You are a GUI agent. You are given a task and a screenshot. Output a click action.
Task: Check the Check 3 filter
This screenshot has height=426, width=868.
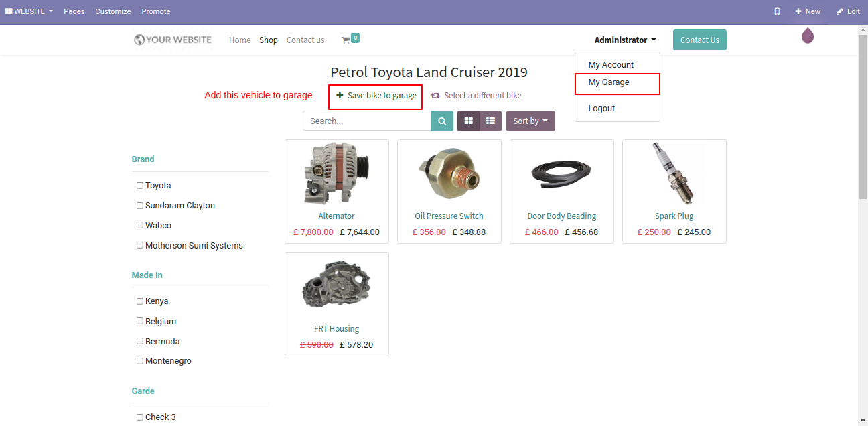(x=140, y=417)
